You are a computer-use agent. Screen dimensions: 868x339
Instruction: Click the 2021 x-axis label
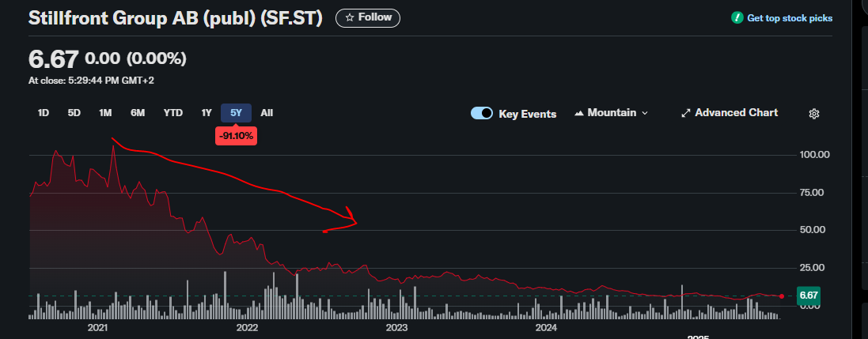(x=97, y=328)
